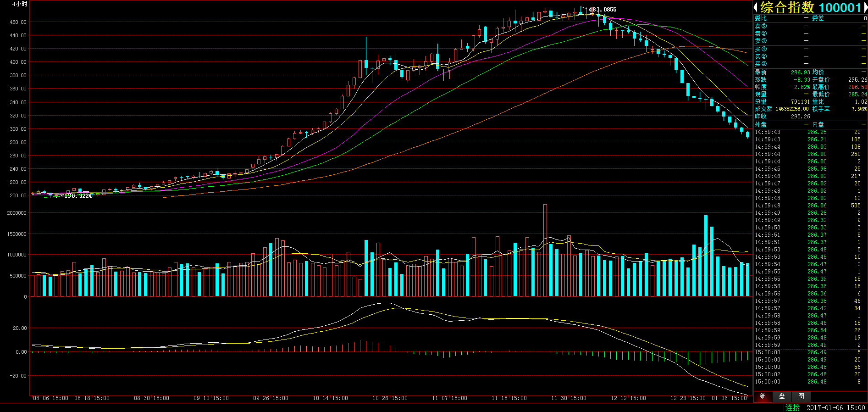Select the 15:00:03 trade row
Viewport: 868px width, 412px height.
tap(810, 382)
